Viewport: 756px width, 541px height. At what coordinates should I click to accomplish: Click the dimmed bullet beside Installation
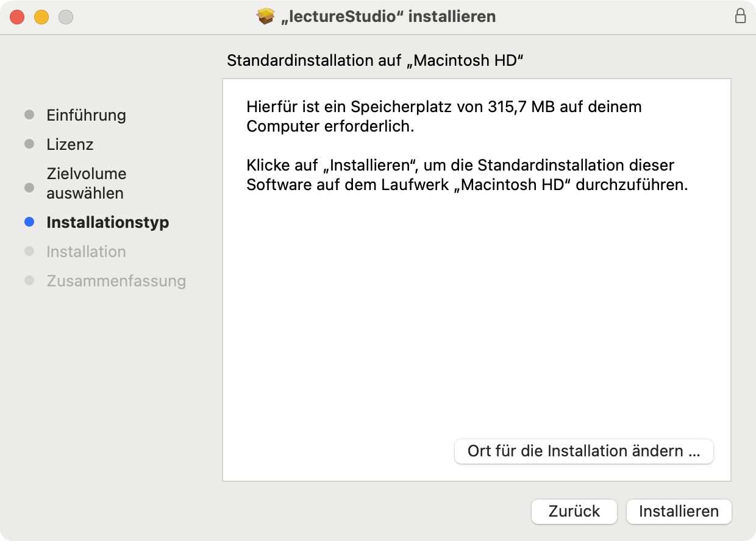click(29, 251)
